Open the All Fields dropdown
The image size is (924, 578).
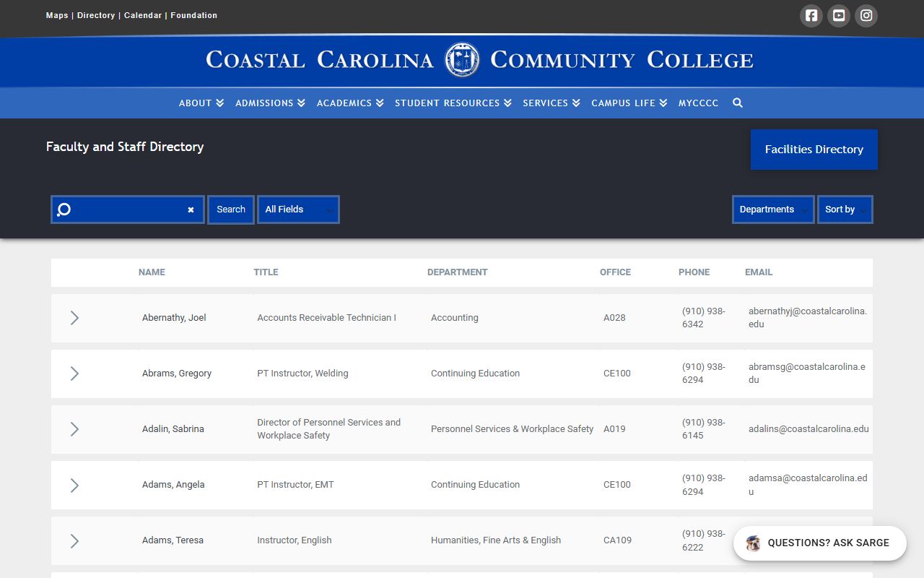tap(298, 210)
